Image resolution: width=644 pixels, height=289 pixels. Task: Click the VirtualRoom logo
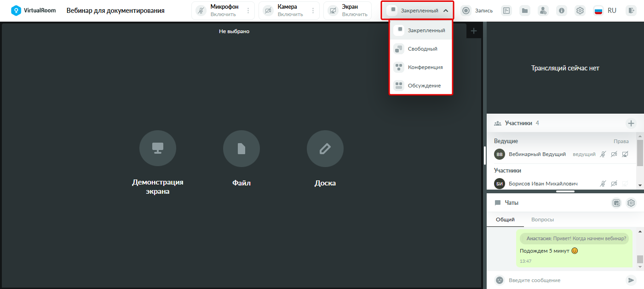33,10
